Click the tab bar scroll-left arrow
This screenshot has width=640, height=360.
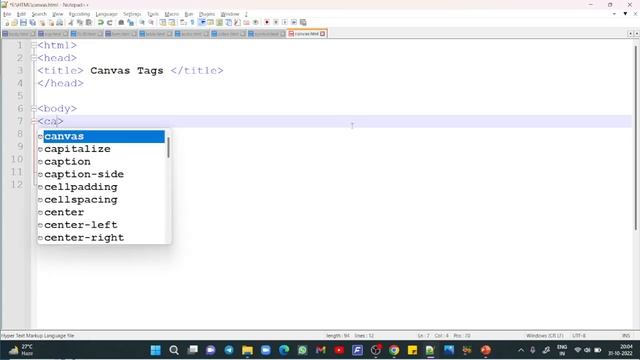pyautogui.click(x=630, y=33)
